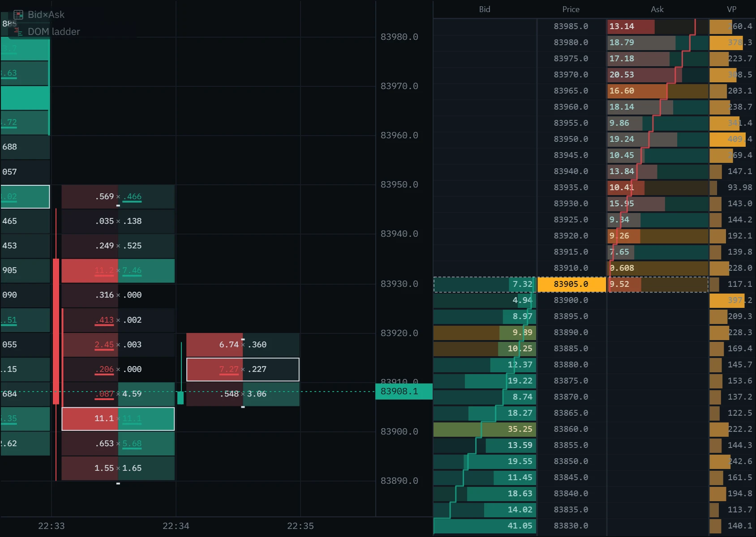The width and height of the screenshot is (756, 537).
Task: Click footprint cell .569 × .466
Action: point(118,196)
